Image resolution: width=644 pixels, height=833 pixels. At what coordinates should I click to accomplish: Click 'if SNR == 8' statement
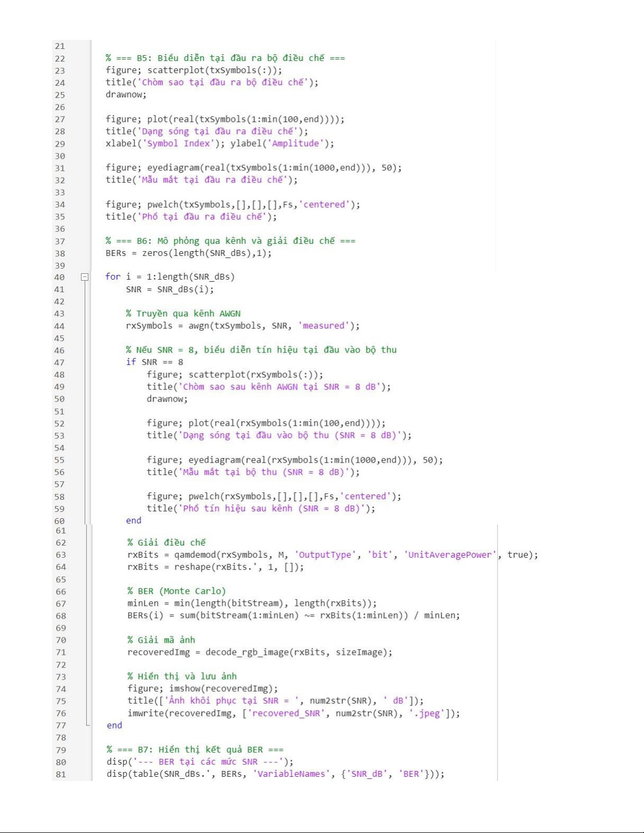[155, 362]
